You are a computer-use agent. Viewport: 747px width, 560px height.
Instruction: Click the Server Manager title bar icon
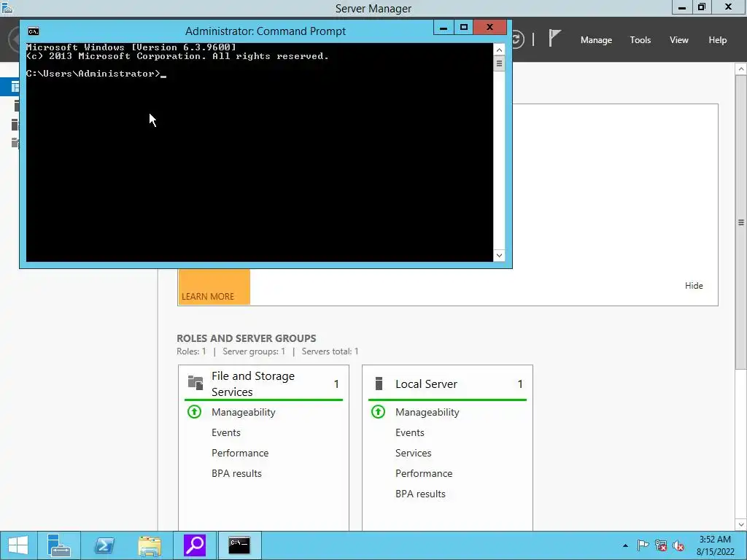[x=7, y=7]
